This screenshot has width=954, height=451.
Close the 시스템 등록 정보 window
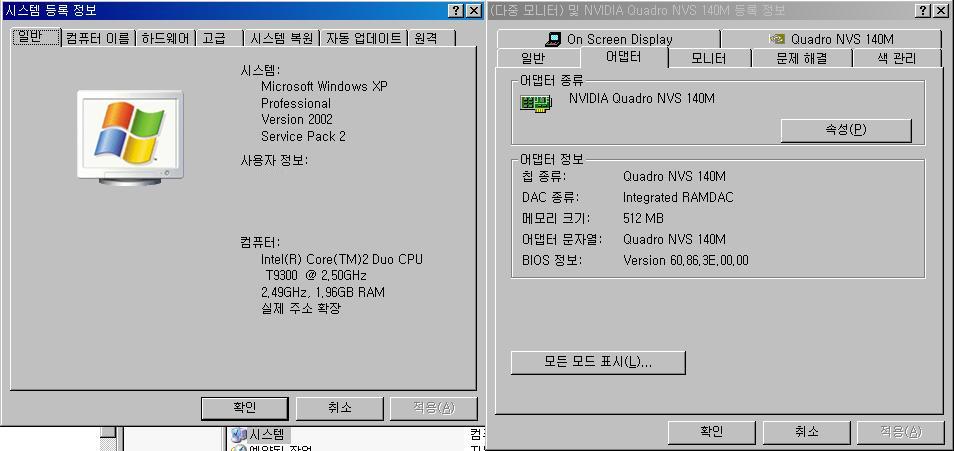[473, 11]
